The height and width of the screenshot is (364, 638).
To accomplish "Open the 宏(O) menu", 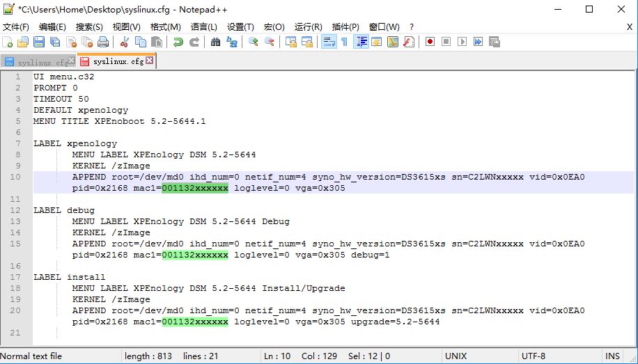I will tap(274, 27).
